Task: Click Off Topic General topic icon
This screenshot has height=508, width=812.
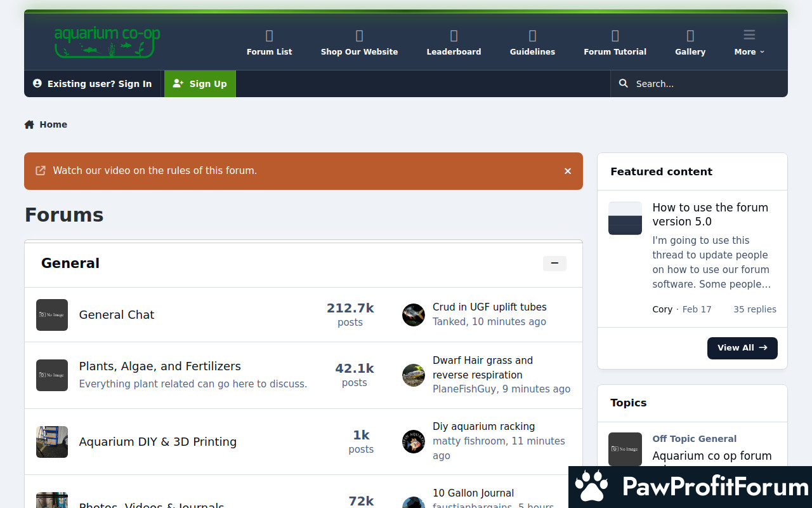Action: pyautogui.click(x=625, y=449)
